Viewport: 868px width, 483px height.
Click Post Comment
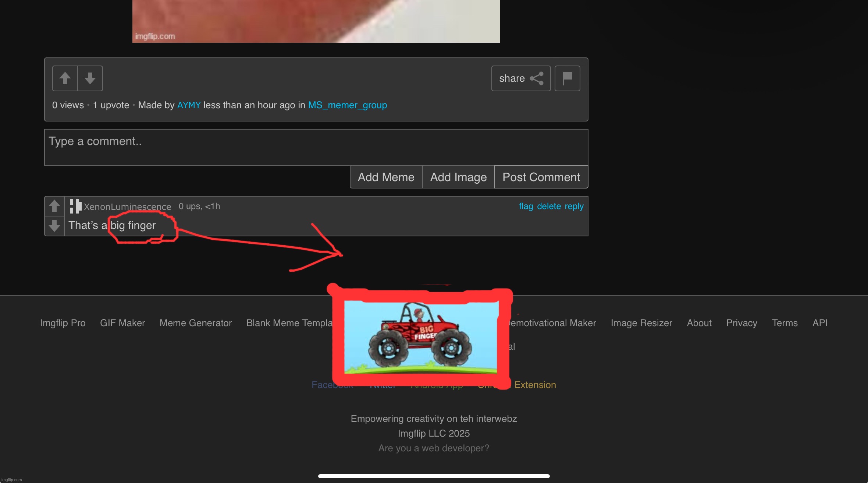click(x=541, y=177)
